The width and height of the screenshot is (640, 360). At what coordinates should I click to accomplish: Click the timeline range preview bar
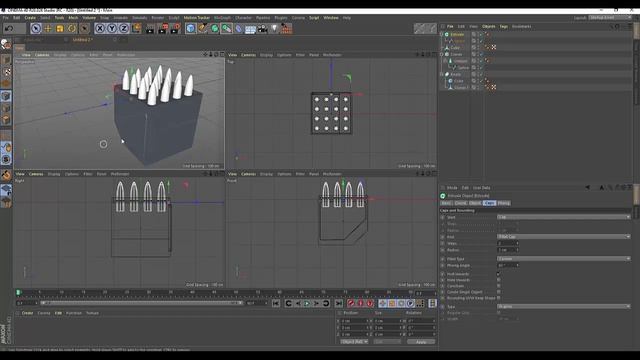(x=141, y=303)
